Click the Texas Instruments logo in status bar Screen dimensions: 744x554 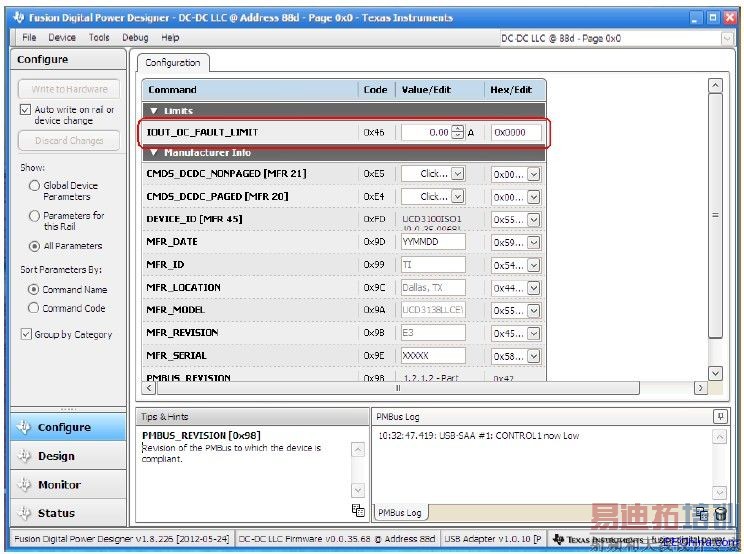click(x=558, y=539)
